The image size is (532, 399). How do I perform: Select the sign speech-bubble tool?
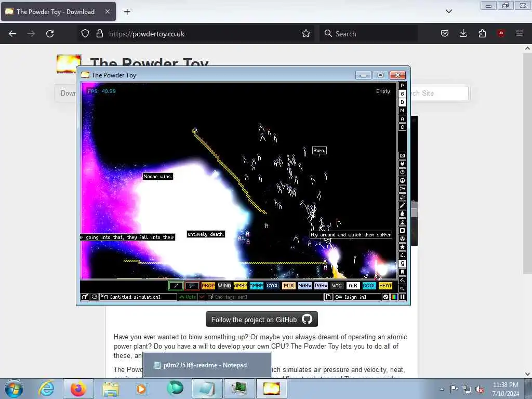point(192,286)
